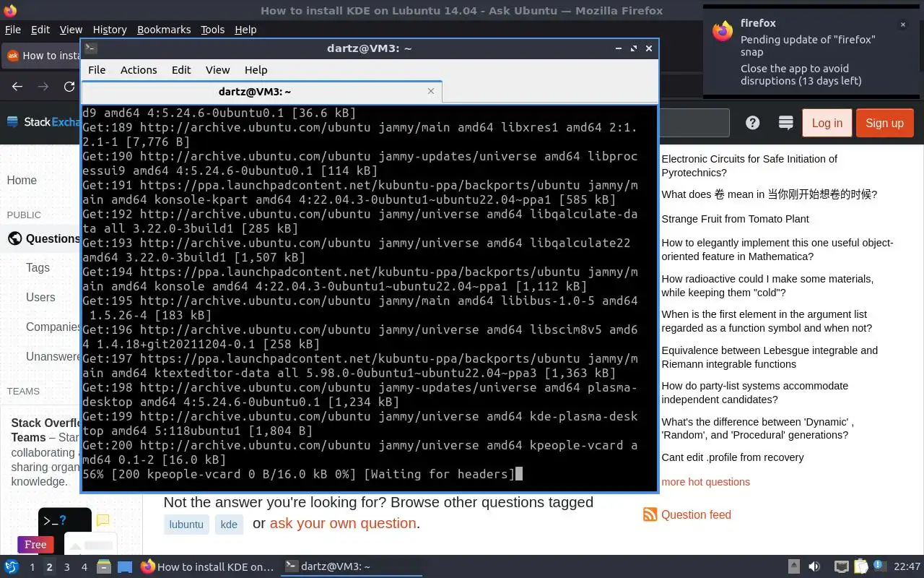
Task: Select the dartz@VM3 terminal tab
Action: [x=261, y=92]
